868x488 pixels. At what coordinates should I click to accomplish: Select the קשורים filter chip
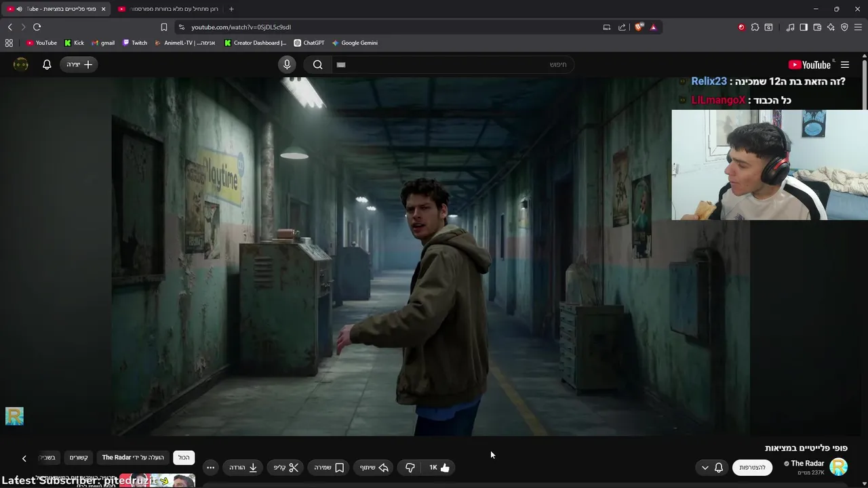[x=79, y=457]
